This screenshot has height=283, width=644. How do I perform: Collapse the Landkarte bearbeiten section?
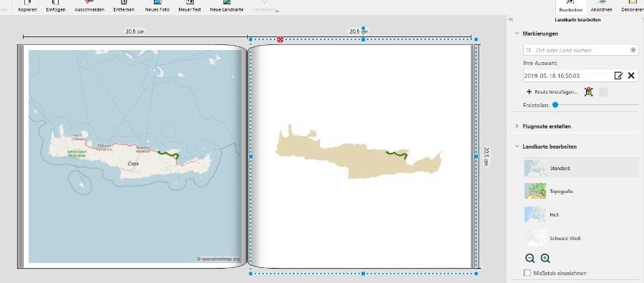[x=517, y=147]
